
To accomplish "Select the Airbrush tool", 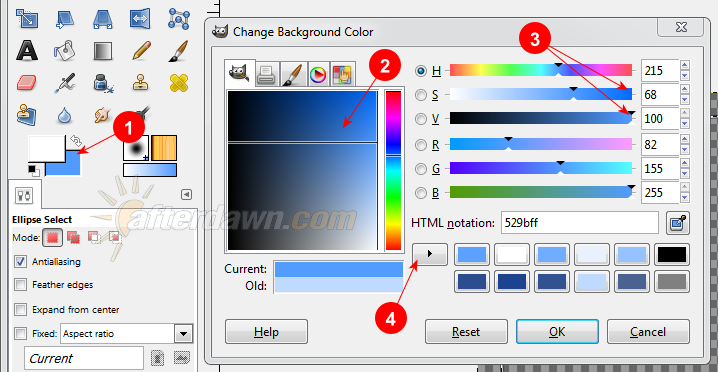I will tap(65, 83).
